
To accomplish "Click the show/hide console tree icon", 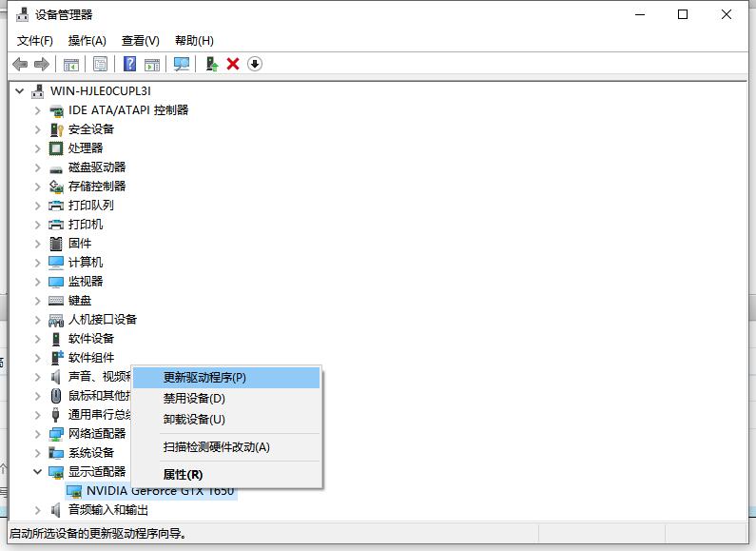I will click(x=70, y=64).
